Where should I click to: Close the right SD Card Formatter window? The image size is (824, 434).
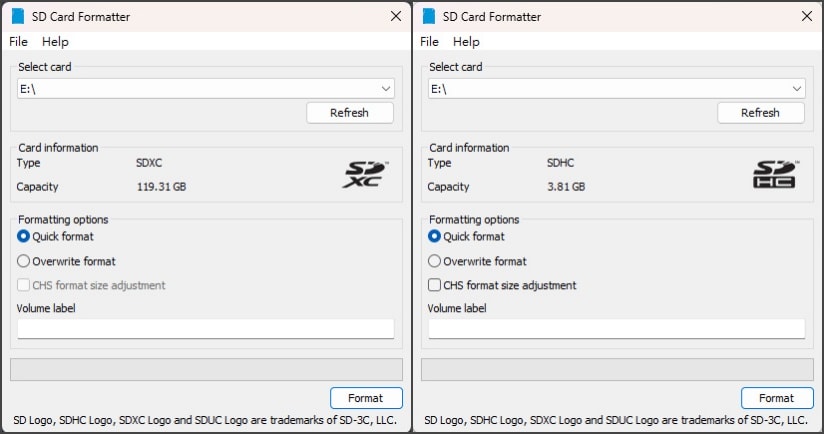[x=807, y=16]
